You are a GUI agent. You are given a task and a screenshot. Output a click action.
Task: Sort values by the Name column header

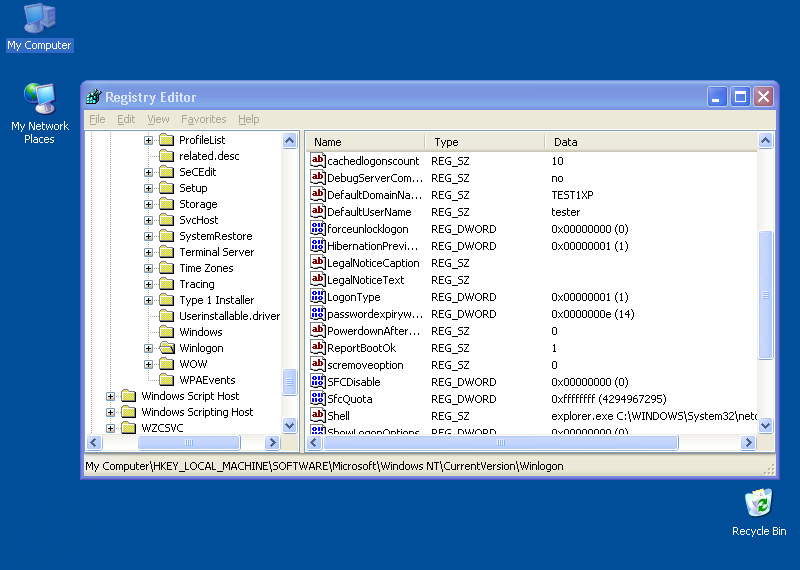pos(365,142)
